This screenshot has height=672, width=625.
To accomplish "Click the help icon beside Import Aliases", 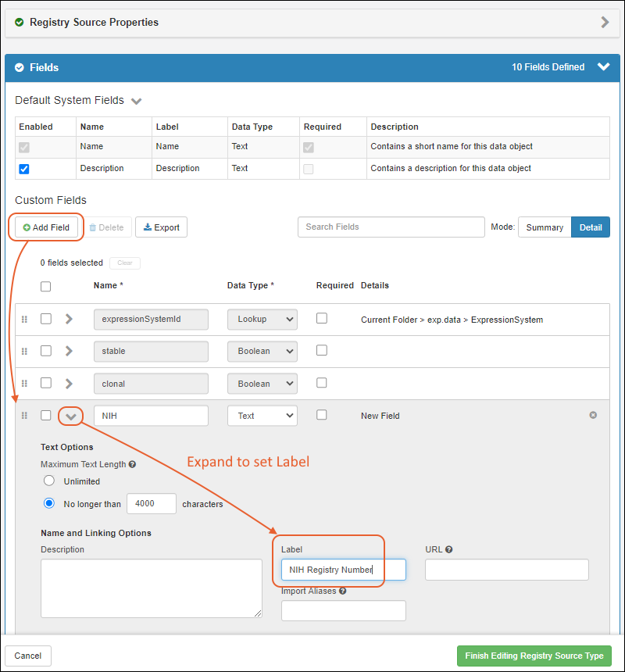I will (x=343, y=591).
